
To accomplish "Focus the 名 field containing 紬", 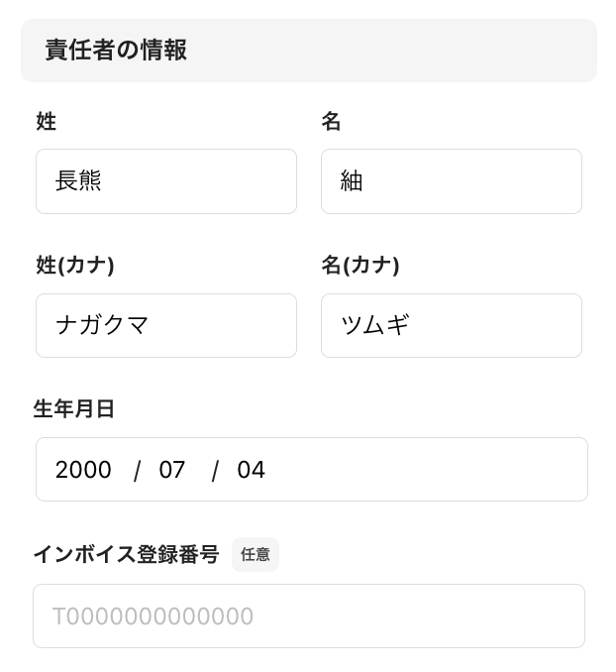I will tap(451, 181).
